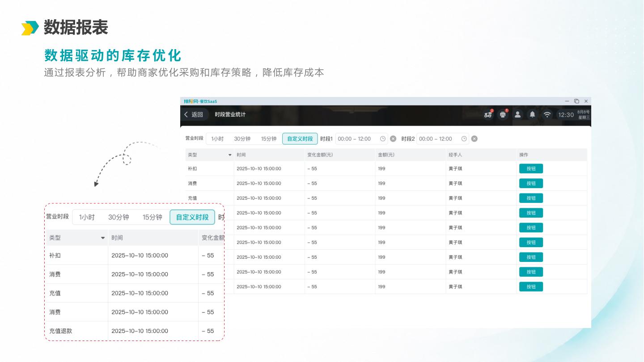
Task: Click the 12:30 clock in the header
Action: pyautogui.click(x=566, y=115)
